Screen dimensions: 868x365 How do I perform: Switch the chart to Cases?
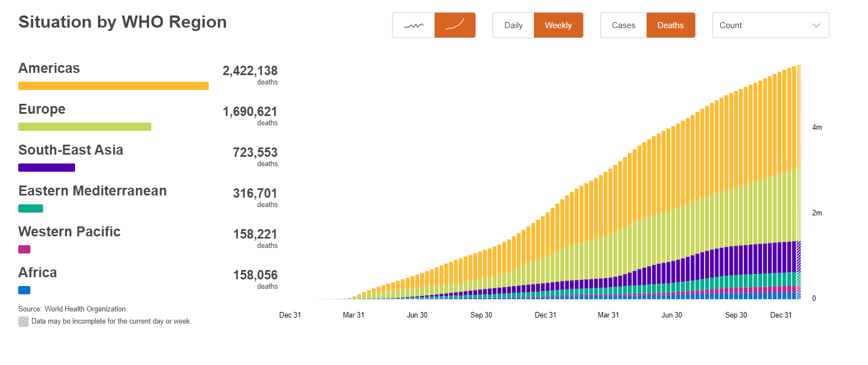tap(623, 25)
